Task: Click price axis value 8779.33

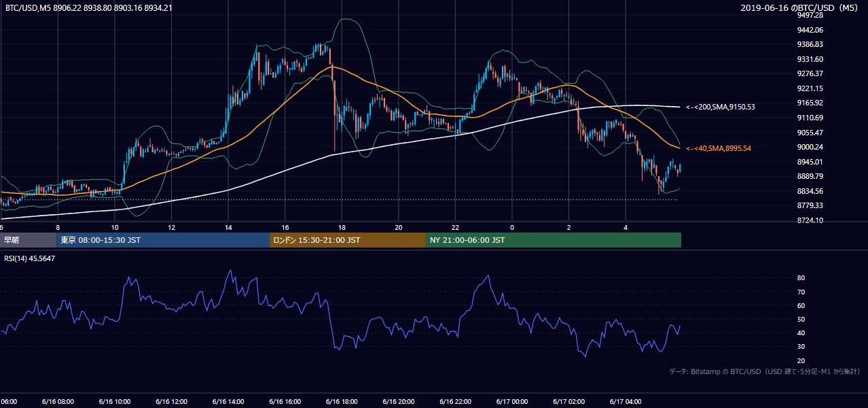Action: point(810,205)
